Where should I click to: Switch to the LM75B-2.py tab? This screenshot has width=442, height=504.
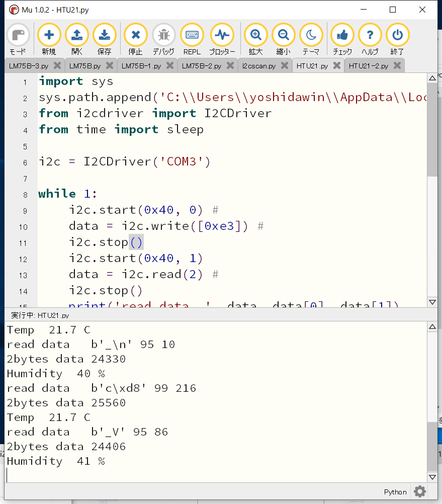[202, 66]
